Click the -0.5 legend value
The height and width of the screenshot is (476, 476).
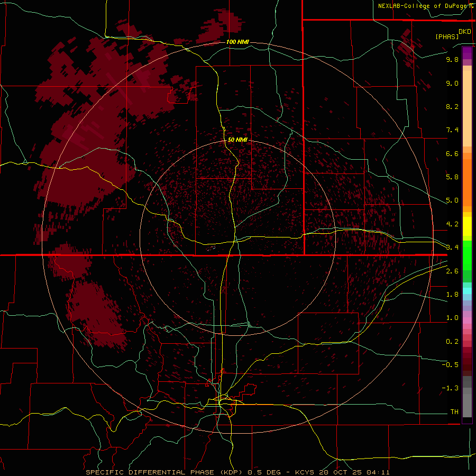point(450,365)
